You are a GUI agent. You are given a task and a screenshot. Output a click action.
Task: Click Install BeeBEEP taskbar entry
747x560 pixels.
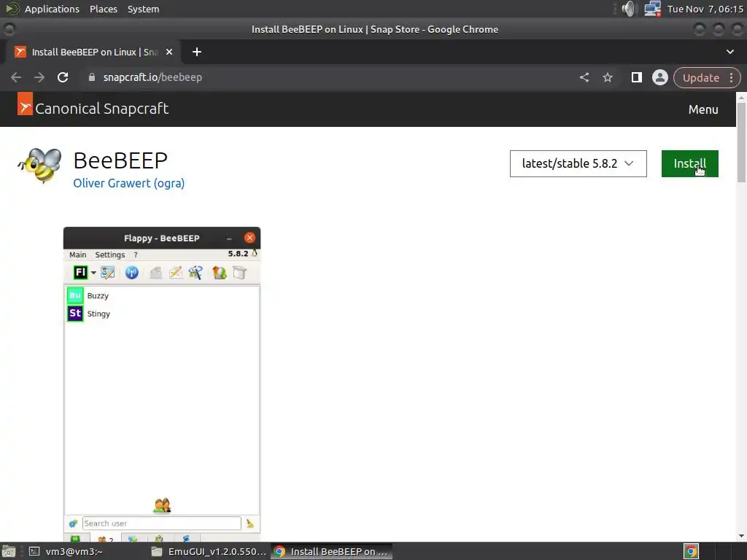(332, 551)
